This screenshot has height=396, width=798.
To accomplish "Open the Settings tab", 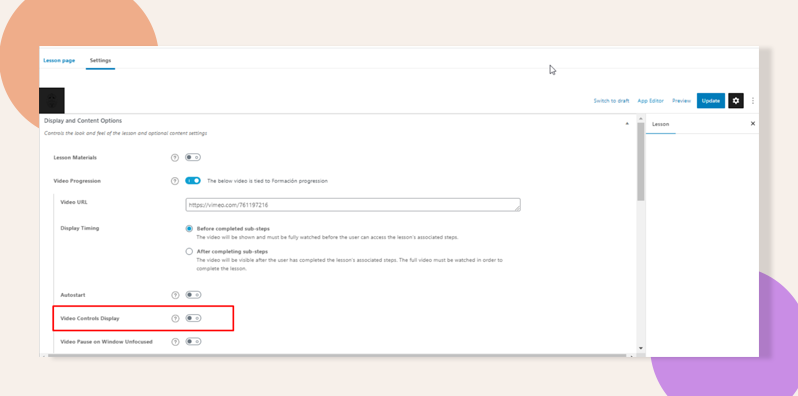I will [100, 61].
